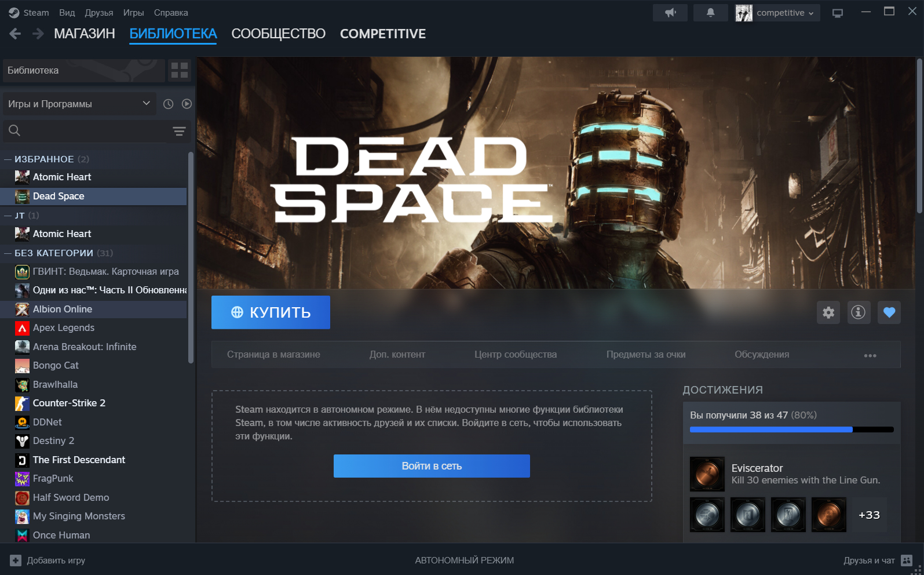Click the Войти в сеть button
This screenshot has width=924, height=575.
click(x=432, y=466)
